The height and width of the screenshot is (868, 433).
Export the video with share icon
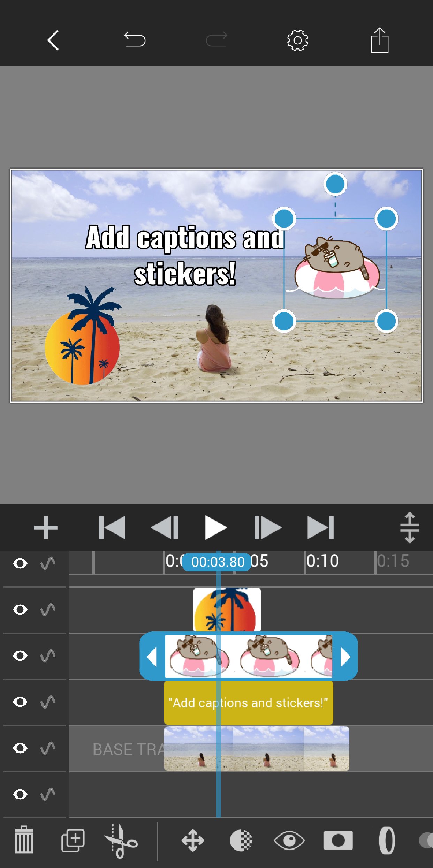point(379,40)
